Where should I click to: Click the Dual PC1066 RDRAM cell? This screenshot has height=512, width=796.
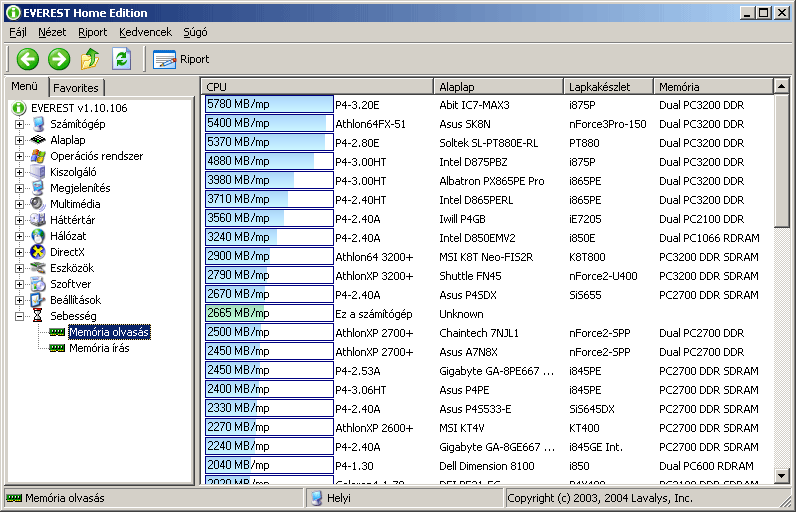[x=709, y=238]
